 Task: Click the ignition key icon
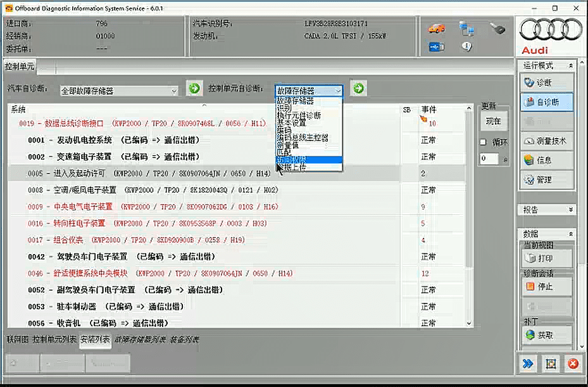coord(497,29)
